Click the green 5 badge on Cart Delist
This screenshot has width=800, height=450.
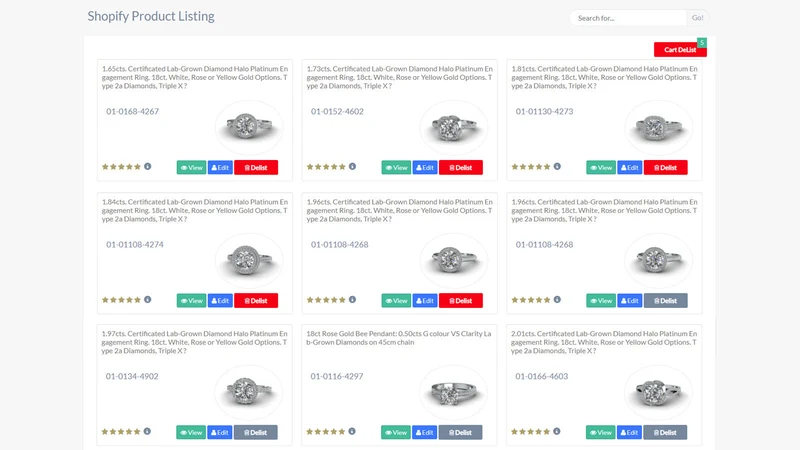(x=702, y=42)
